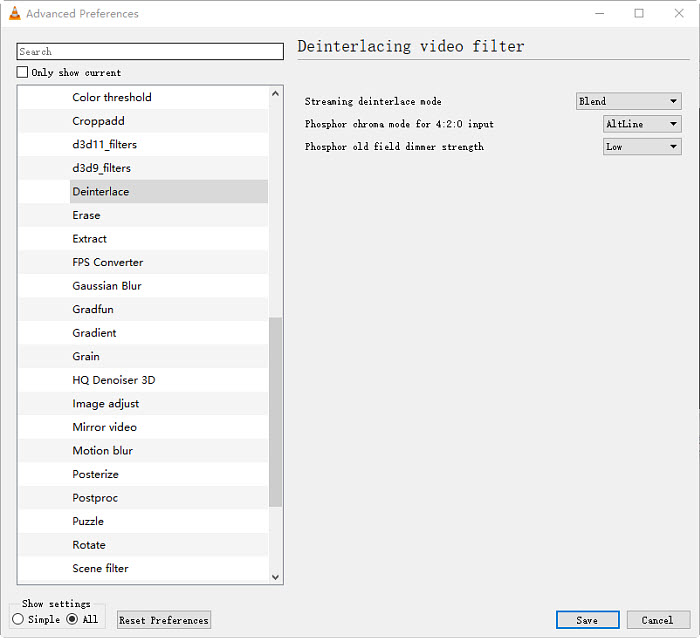Click the scroll up arrow in the filter list

275,94
